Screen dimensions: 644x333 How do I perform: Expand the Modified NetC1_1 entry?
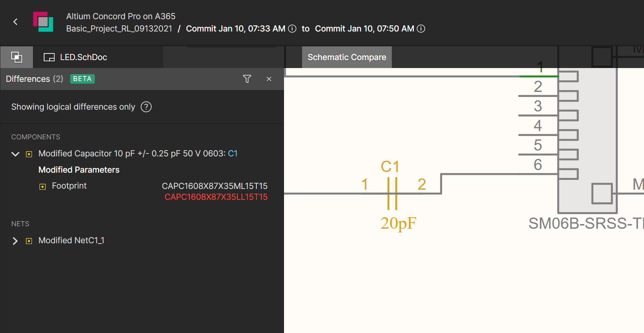(x=15, y=241)
